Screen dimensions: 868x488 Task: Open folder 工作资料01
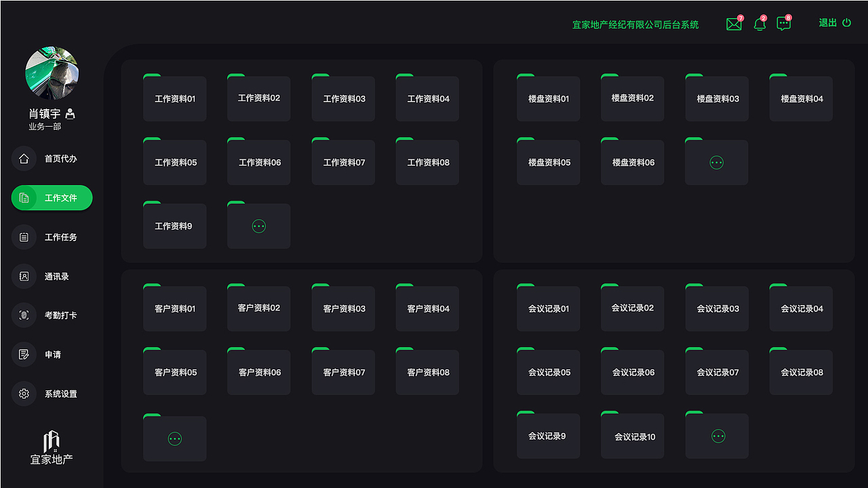[174, 98]
